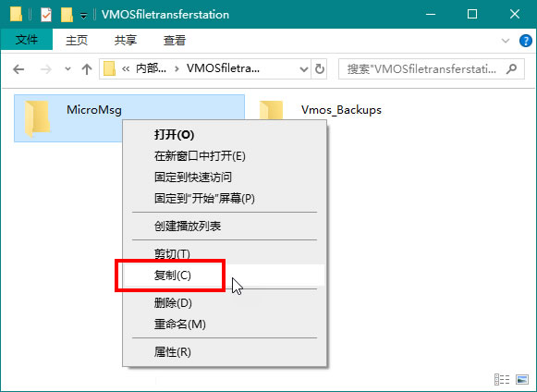Open the Customize Quick Access Toolbar dropdown

tap(83, 16)
